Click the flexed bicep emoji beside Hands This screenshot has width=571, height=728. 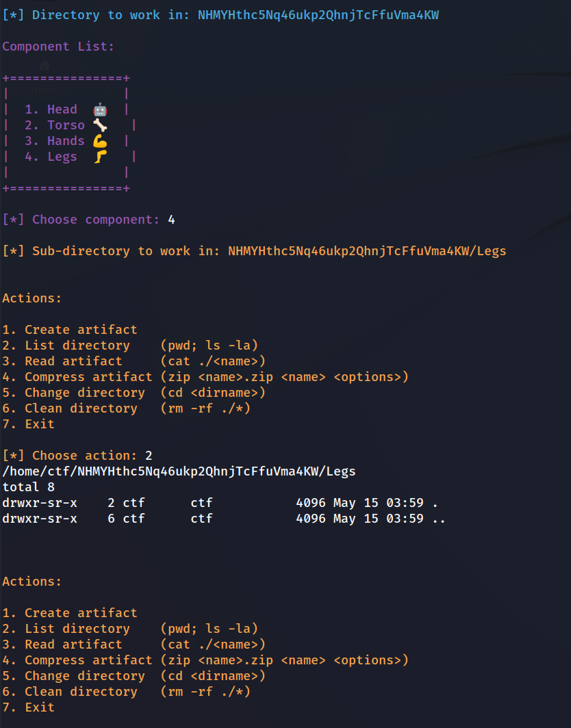100,141
